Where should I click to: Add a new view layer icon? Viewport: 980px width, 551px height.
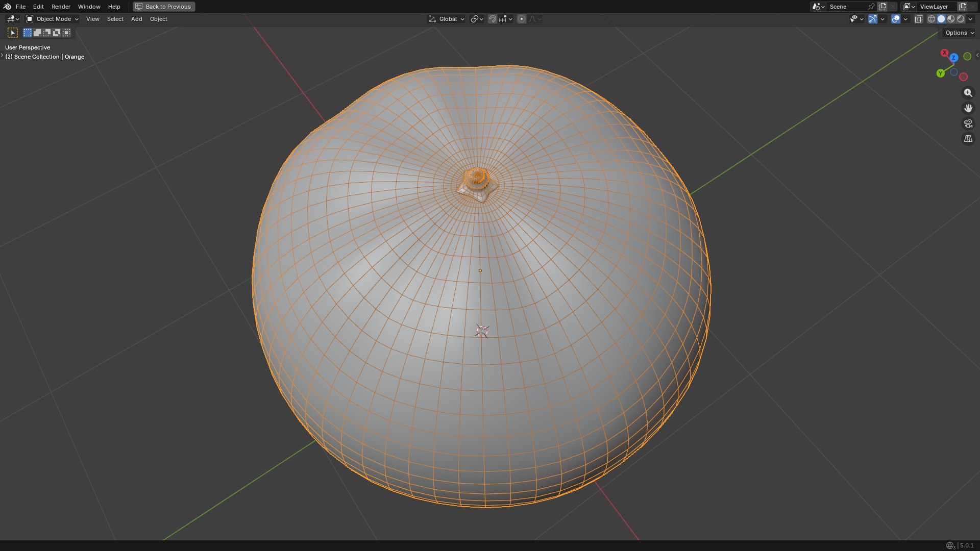963,7
